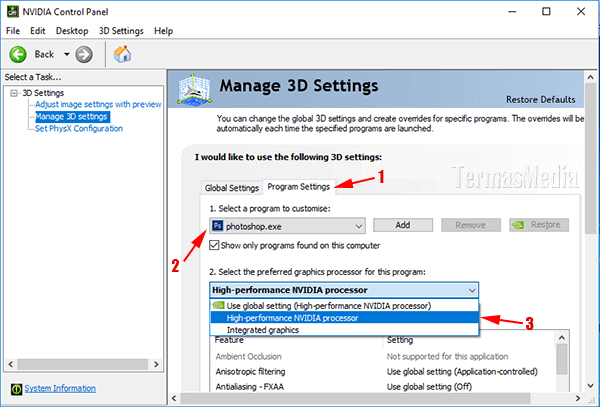Choose Integrated graphics option
This screenshot has height=407, width=600.
tap(344, 330)
